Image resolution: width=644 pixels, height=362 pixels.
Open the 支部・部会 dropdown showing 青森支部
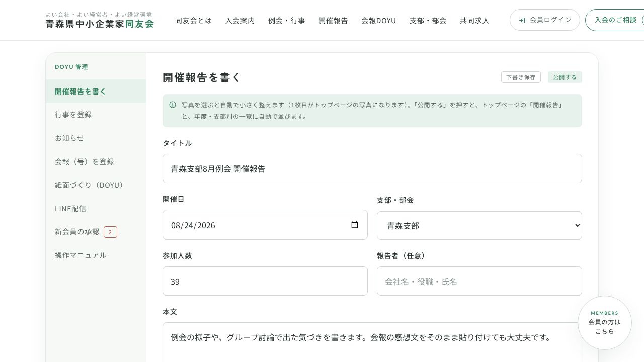(479, 226)
